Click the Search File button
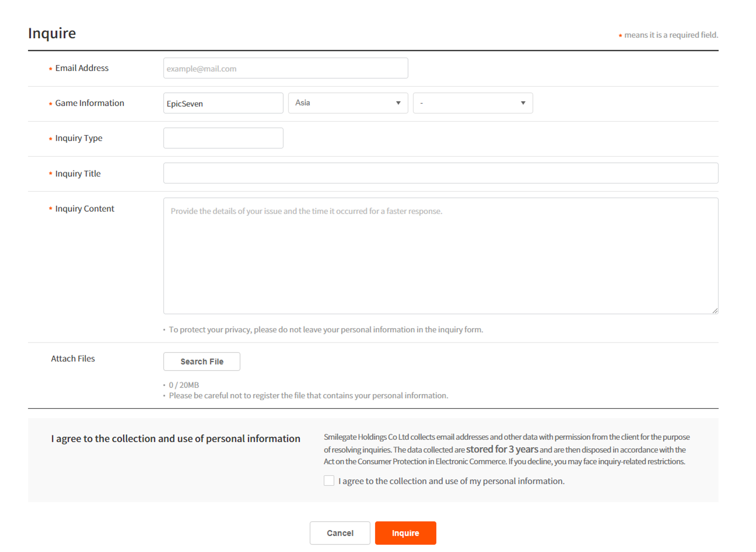This screenshot has height=552, width=756. pos(202,362)
